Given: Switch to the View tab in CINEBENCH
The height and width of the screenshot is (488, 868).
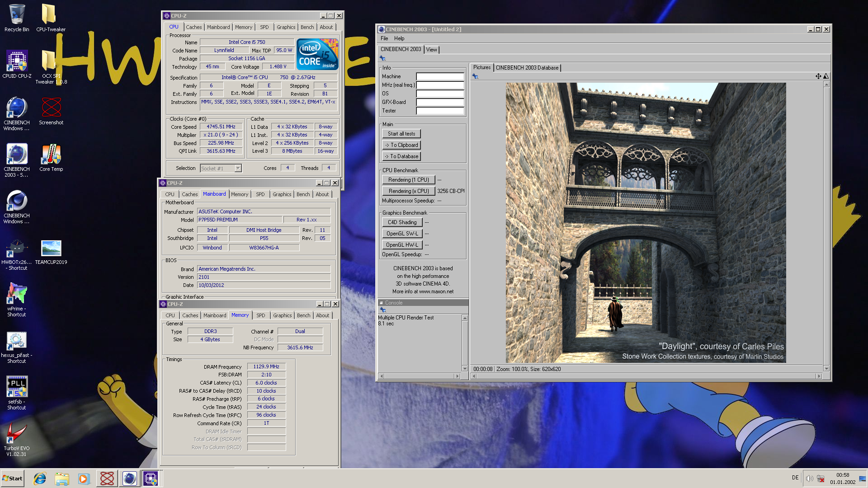Looking at the screenshot, I should [432, 50].
